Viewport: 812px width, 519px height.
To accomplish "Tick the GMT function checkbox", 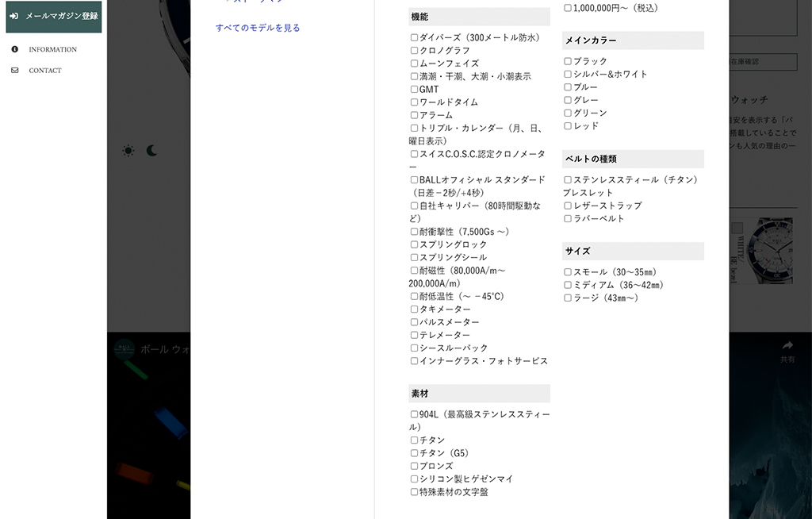I will (x=414, y=90).
